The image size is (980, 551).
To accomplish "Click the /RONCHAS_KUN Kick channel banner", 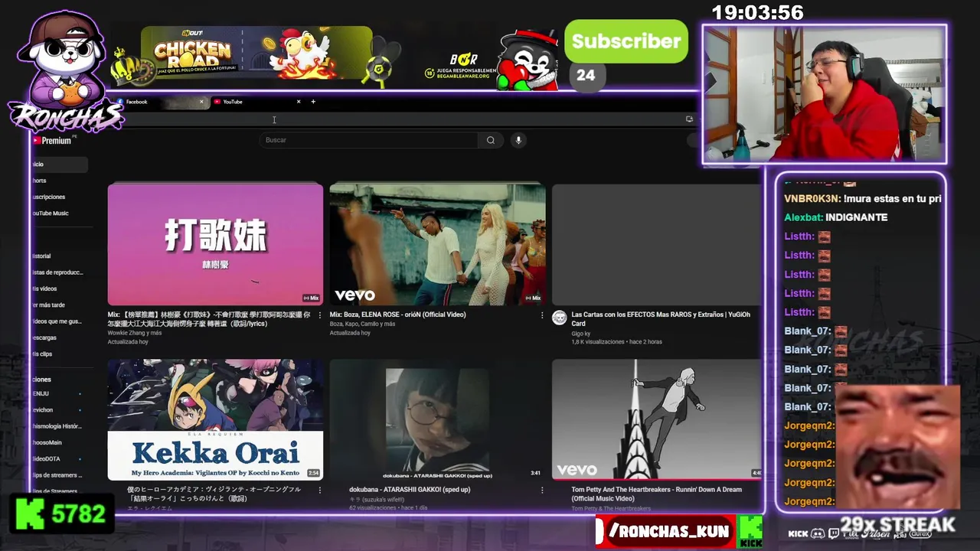I will 678,532.
